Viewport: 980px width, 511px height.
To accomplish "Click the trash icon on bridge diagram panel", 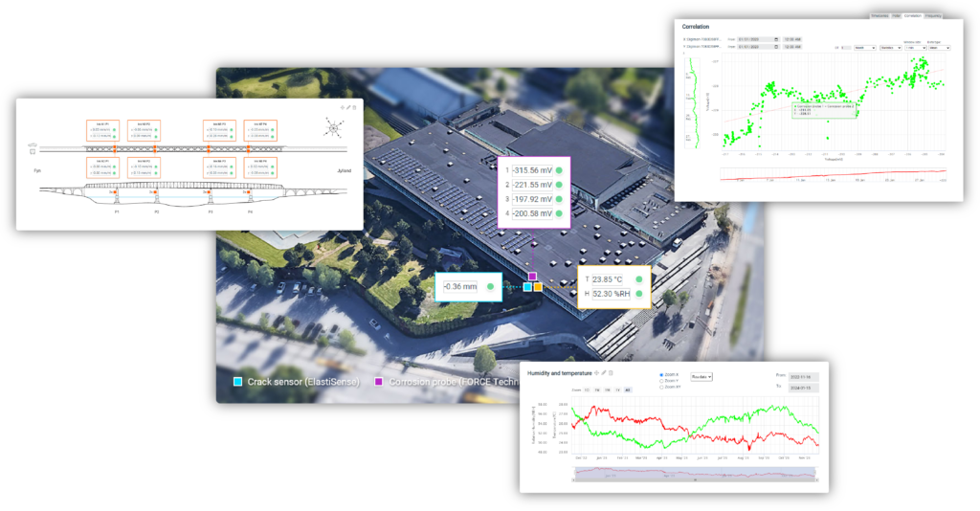I will [355, 107].
